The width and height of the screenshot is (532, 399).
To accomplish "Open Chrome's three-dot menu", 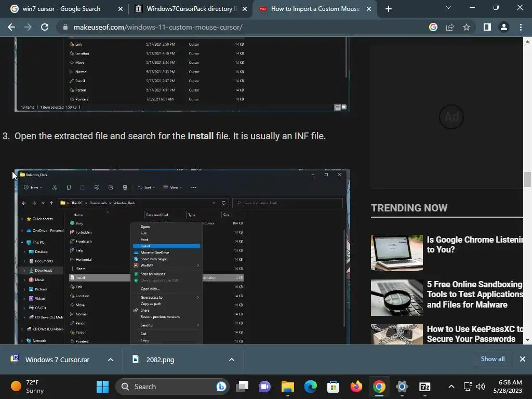I will [521, 27].
